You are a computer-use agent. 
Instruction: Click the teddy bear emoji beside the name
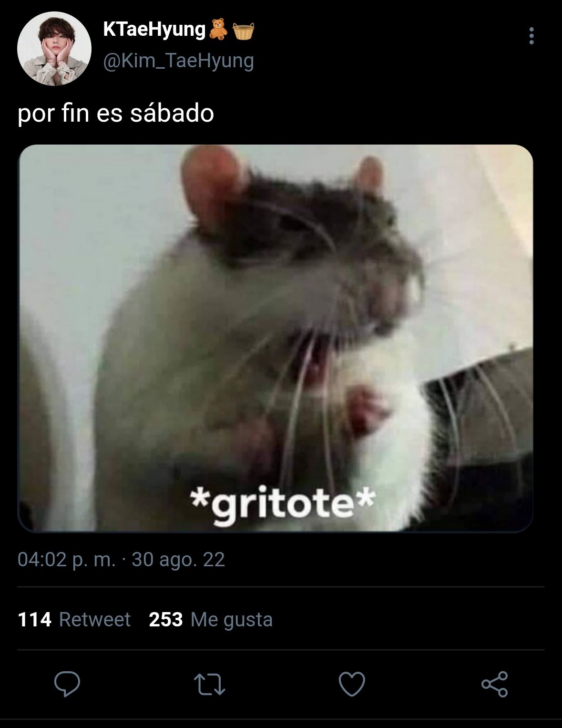pos(218,30)
